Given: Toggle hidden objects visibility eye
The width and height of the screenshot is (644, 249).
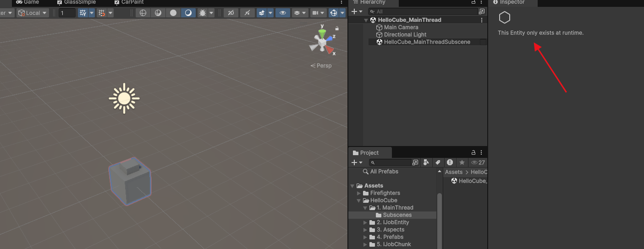Looking at the screenshot, I should coord(282,13).
